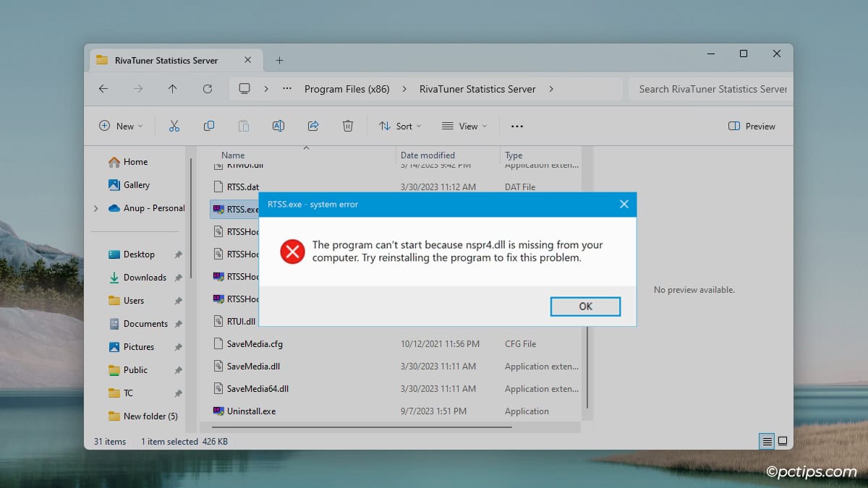Open the View dropdown menu
The width and height of the screenshot is (868, 488).
[x=464, y=126]
